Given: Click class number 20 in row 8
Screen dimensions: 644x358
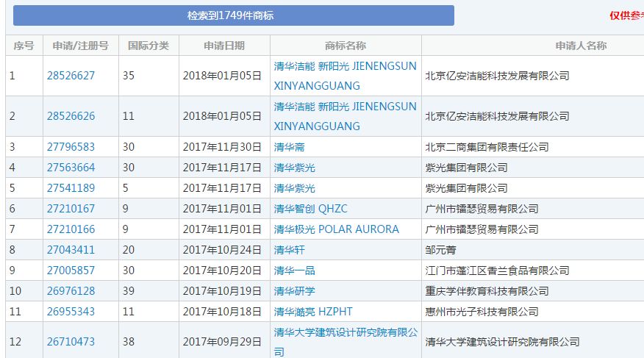Looking at the screenshot, I should click(129, 249).
